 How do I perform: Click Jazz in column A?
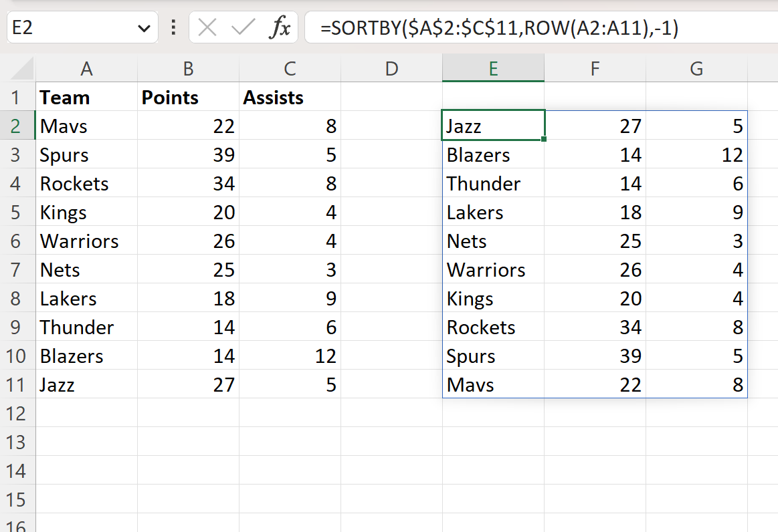(x=86, y=385)
